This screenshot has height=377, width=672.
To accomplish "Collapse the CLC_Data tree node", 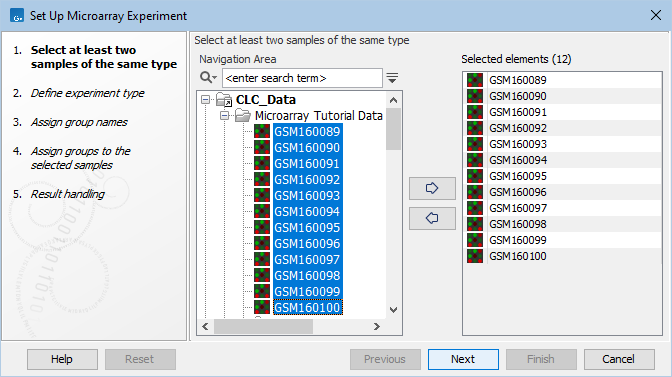I will [x=206, y=100].
